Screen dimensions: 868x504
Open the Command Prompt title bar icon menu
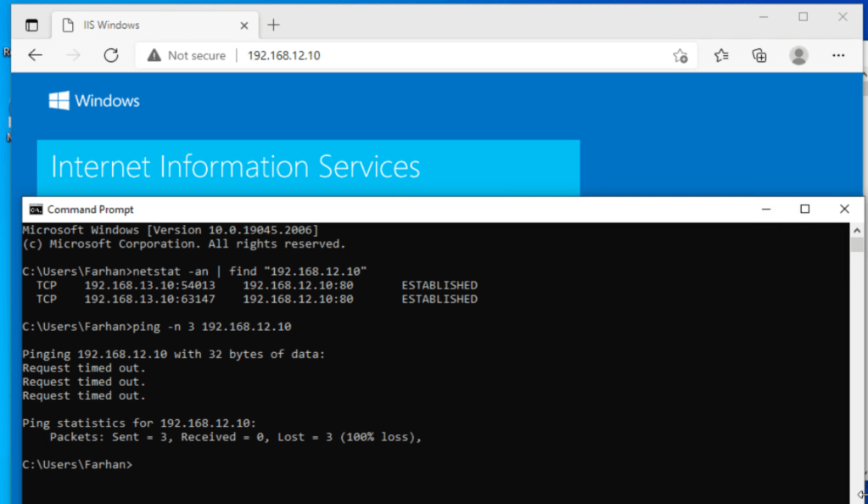[x=36, y=210]
